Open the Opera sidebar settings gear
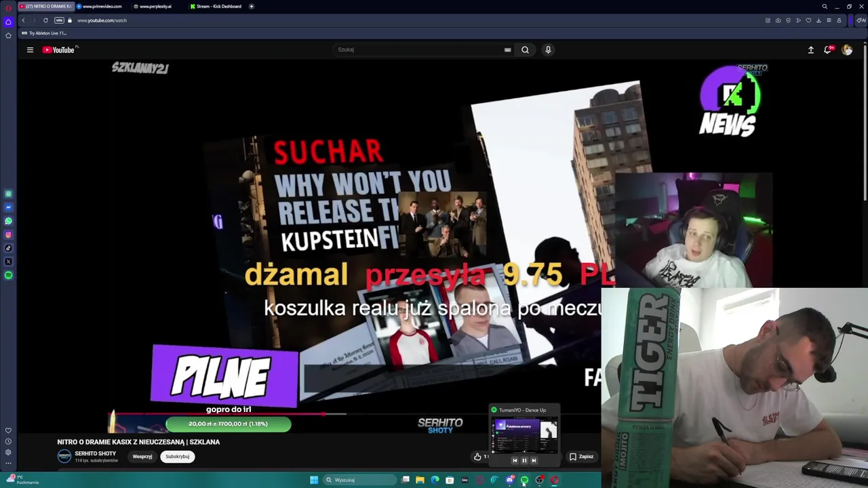 pos(8,452)
